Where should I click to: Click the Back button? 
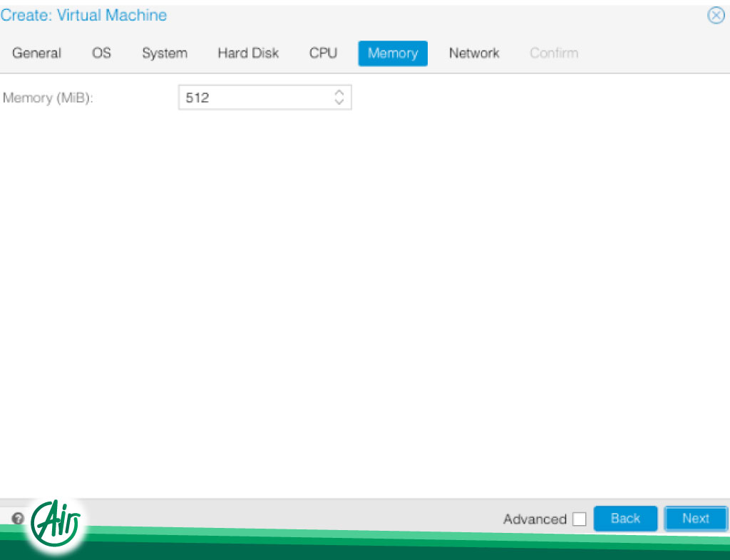(x=625, y=519)
